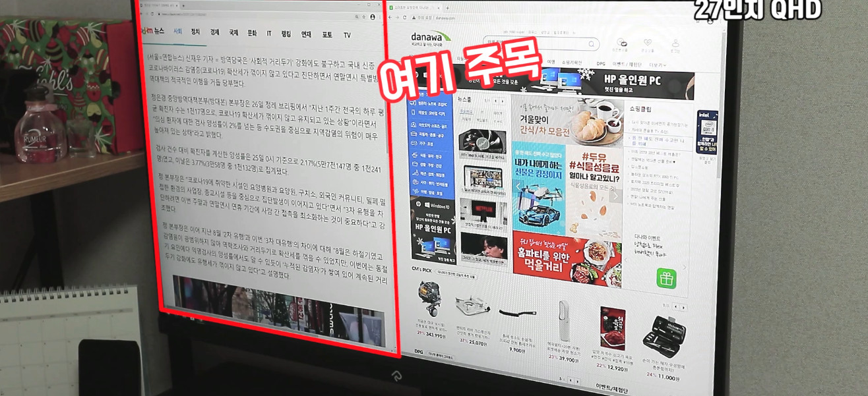Viewport: 868px width, 396px height.
Task: Open 경제 section in Daum news
Action: pyautogui.click(x=214, y=32)
